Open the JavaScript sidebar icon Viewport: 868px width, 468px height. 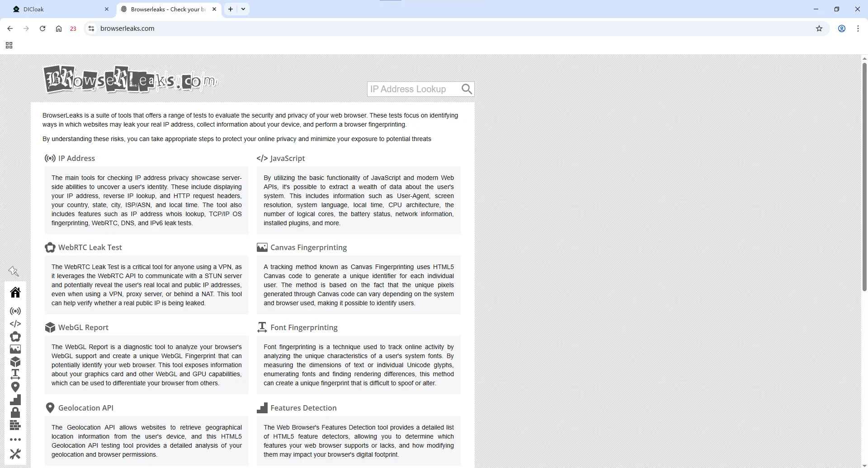click(x=15, y=324)
